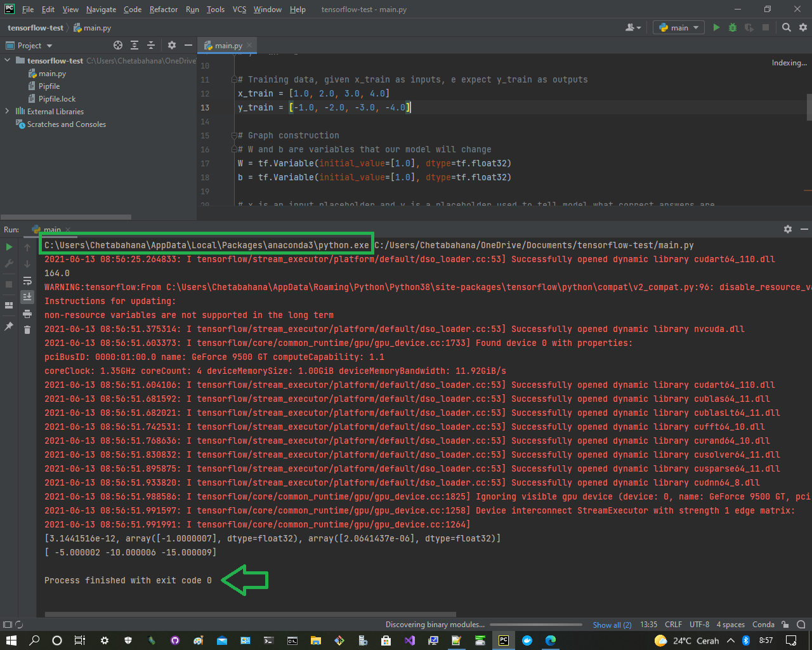Clear console with the trash icon
This screenshot has width=812, height=650.
27,329
